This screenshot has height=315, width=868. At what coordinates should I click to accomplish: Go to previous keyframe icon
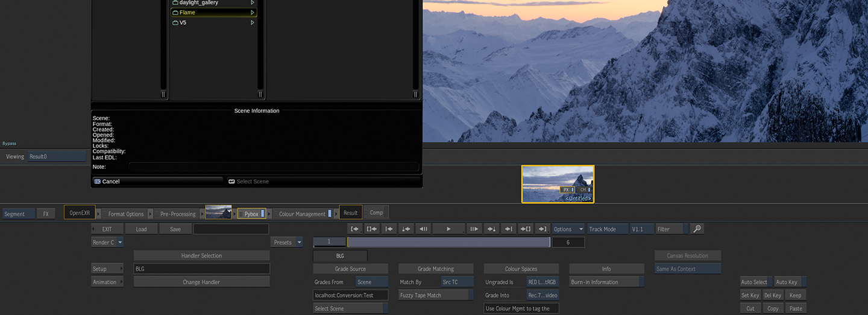click(x=406, y=229)
